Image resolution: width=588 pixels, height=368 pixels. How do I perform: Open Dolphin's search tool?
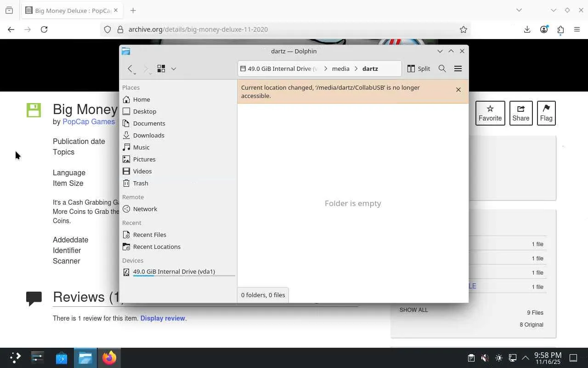coord(442,69)
